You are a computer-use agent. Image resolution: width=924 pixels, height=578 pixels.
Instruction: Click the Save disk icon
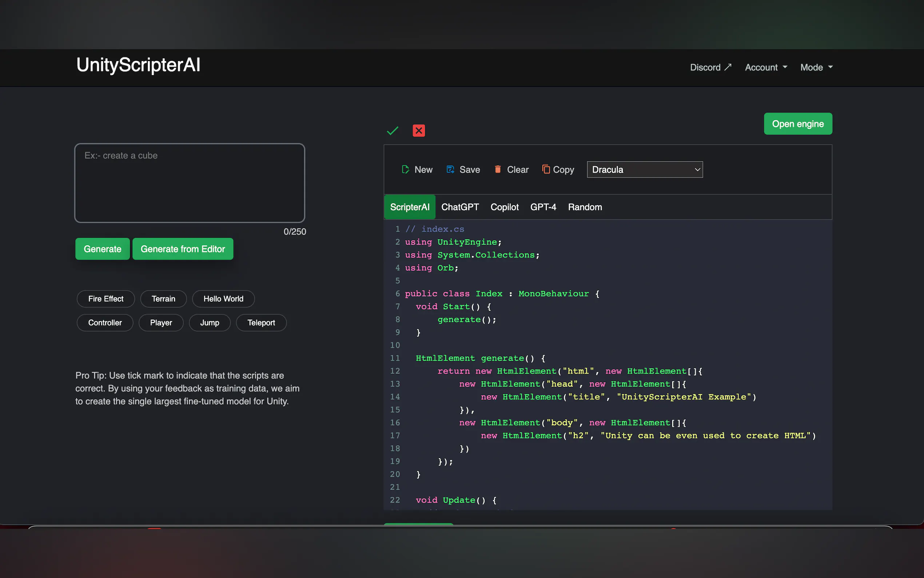pyautogui.click(x=450, y=169)
